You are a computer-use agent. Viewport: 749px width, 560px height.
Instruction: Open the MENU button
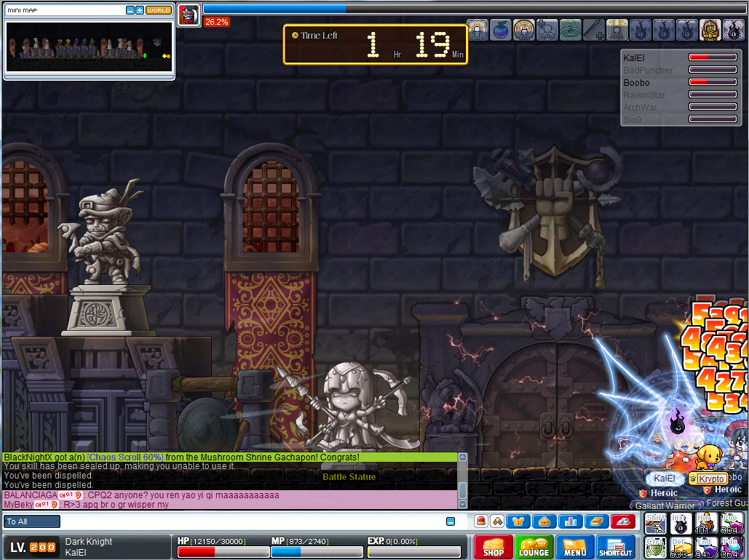tap(574, 547)
